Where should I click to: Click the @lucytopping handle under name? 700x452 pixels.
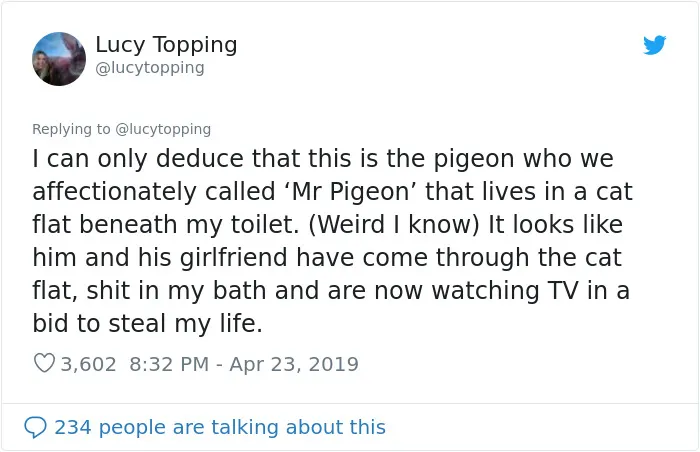150,68
